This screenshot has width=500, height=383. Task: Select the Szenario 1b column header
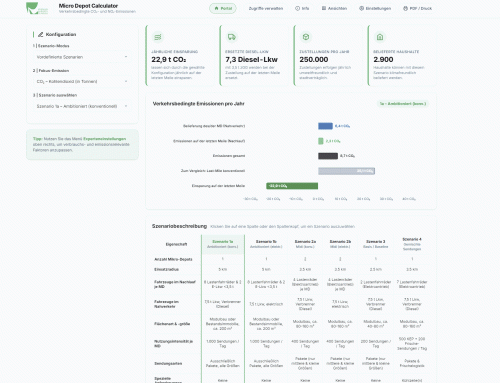pyautogui.click(x=266, y=244)
